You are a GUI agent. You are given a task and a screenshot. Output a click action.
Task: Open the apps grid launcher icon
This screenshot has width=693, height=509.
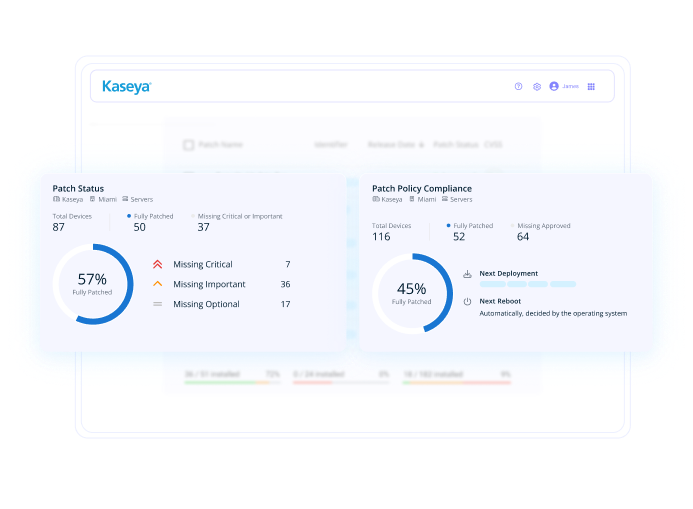pyautogui.click(x=591, y=87)
